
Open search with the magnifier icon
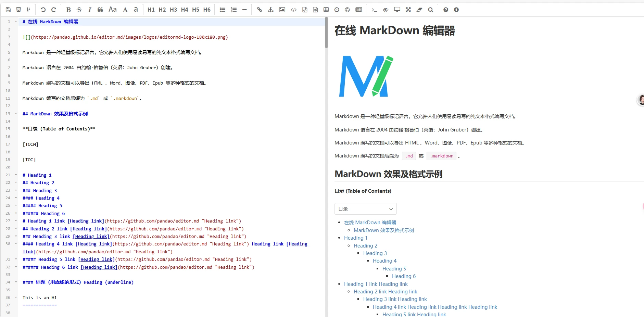[x=431, y=10]
